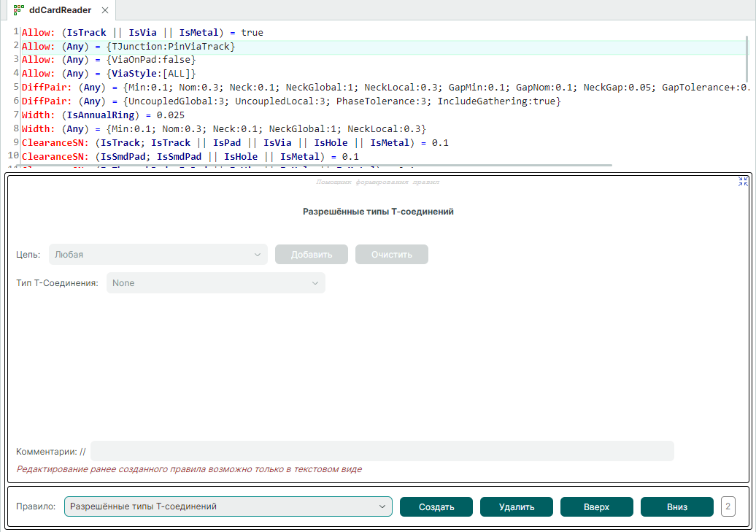Image resolution: width=756 pixels, height=532 pixels.
Task: Click the Width IsAnnularRing rule on line 7
Action: click(x=103, y=115)
